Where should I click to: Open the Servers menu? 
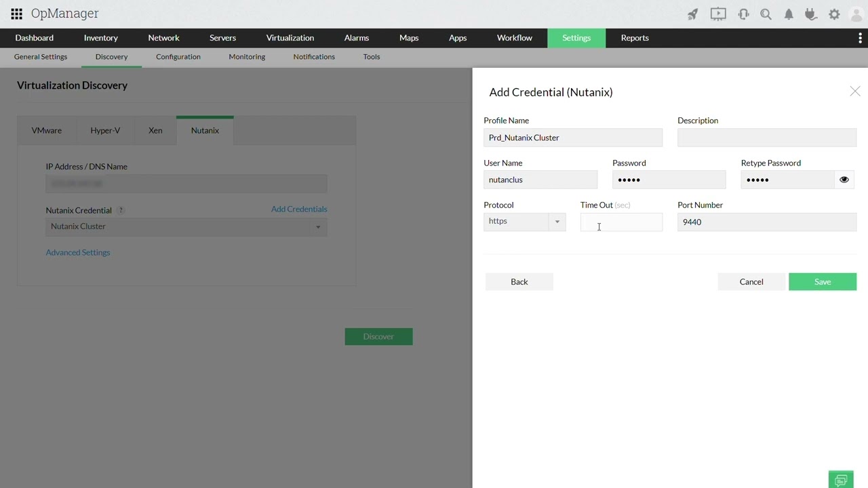(x=223, y=38)
